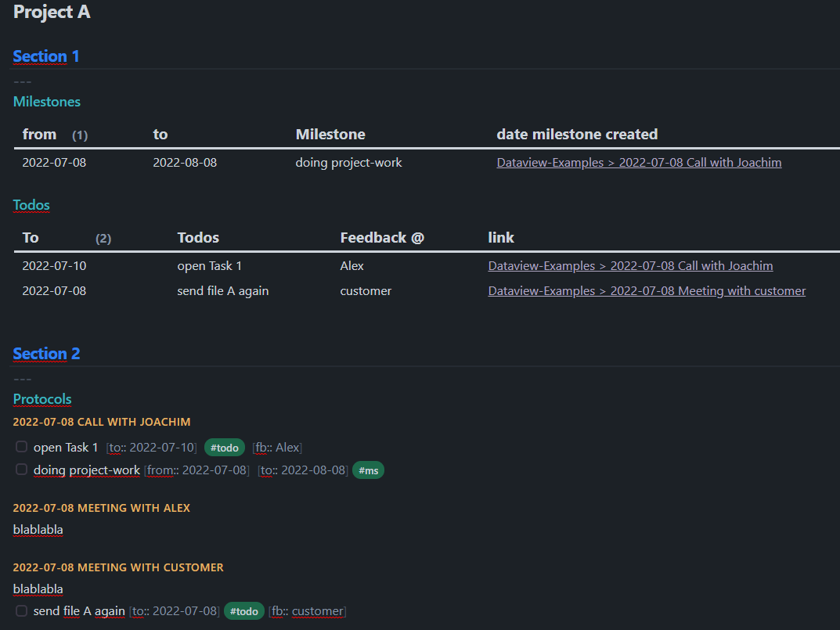Click the 'Feedback @' column header
Image resolution: width=840 pixels, height=630 pixels.
click(x=382, y=238)
